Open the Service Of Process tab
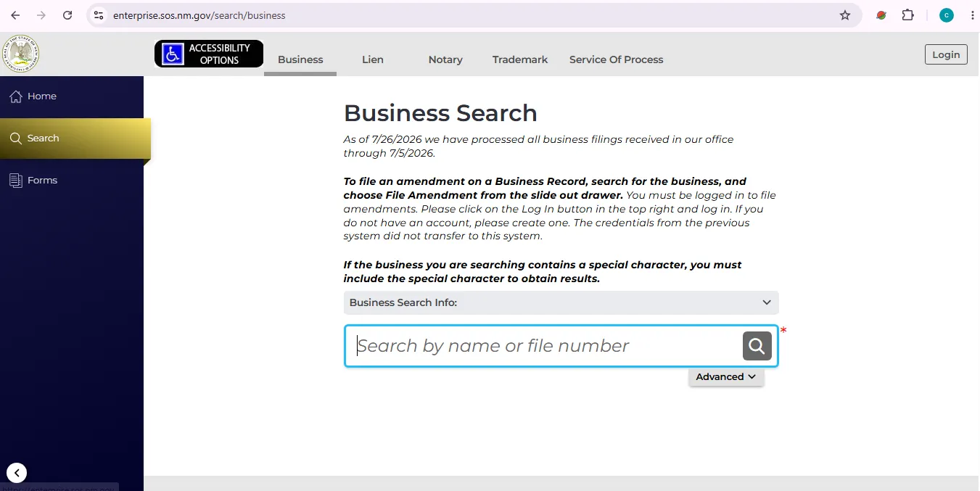 click(617, 59)
